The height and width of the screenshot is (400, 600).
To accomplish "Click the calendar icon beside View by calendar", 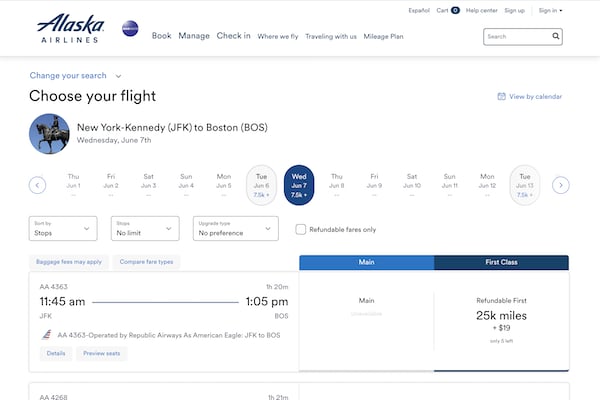I will tap(501, 96).
